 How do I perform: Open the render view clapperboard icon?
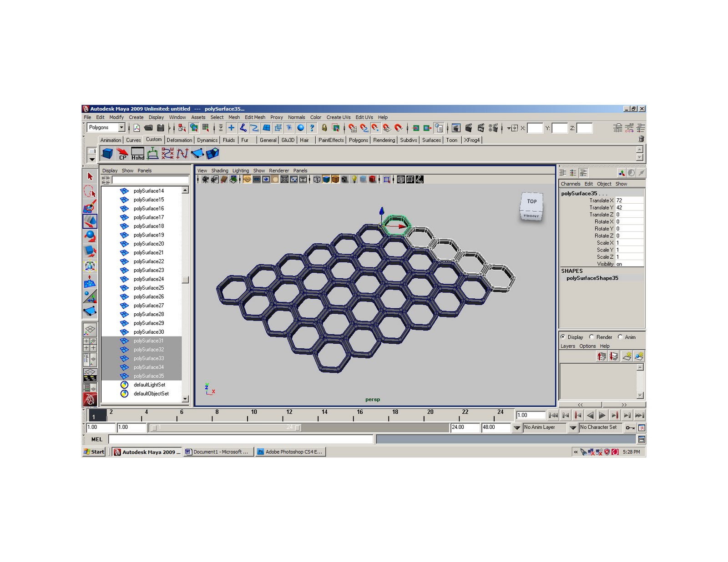[456, 128]
